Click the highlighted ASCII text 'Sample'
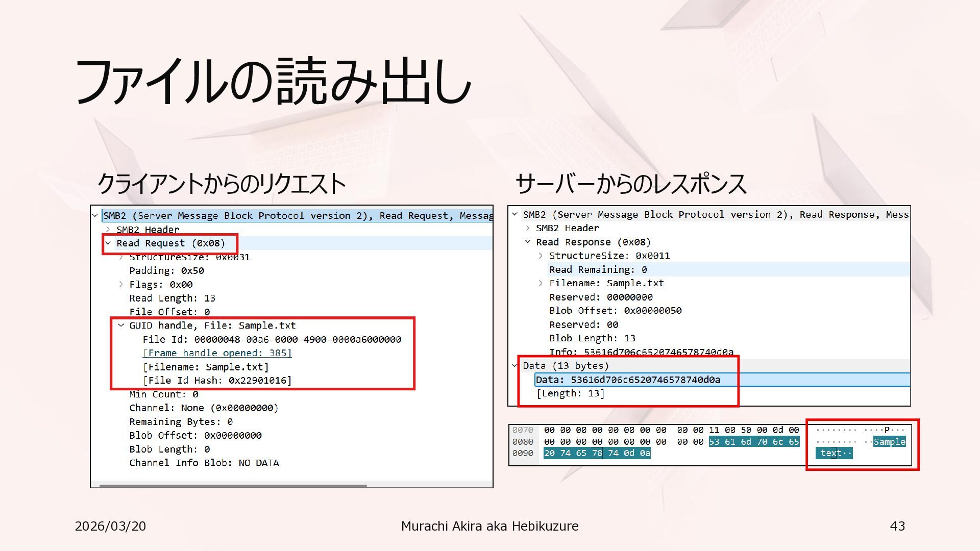Image resolution: width=980 pixels, height=551 pixels. (x=889, y=442)
